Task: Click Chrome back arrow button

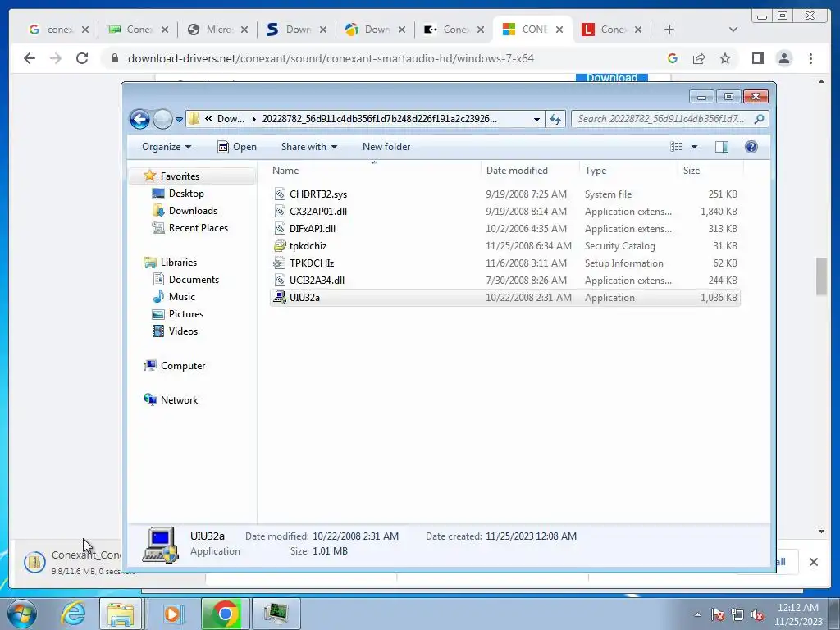Action: (x=30, y=58)
